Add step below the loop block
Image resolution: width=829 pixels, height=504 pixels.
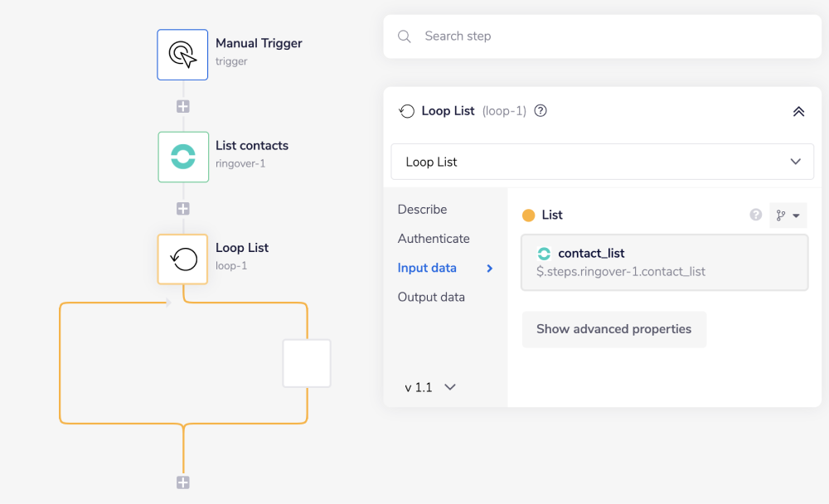pos(183,482)
